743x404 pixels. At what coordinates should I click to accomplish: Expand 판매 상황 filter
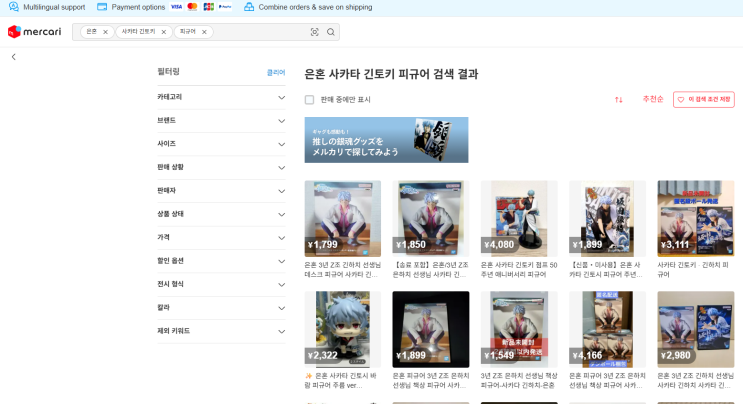221,167
